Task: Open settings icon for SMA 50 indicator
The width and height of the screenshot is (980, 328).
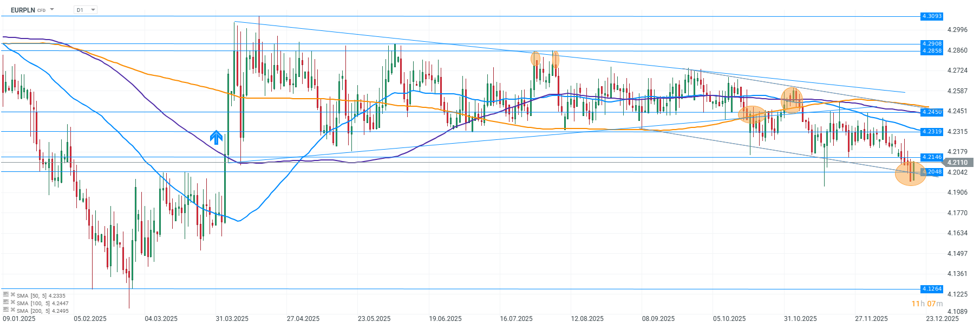Action: [x=6, y=294]
